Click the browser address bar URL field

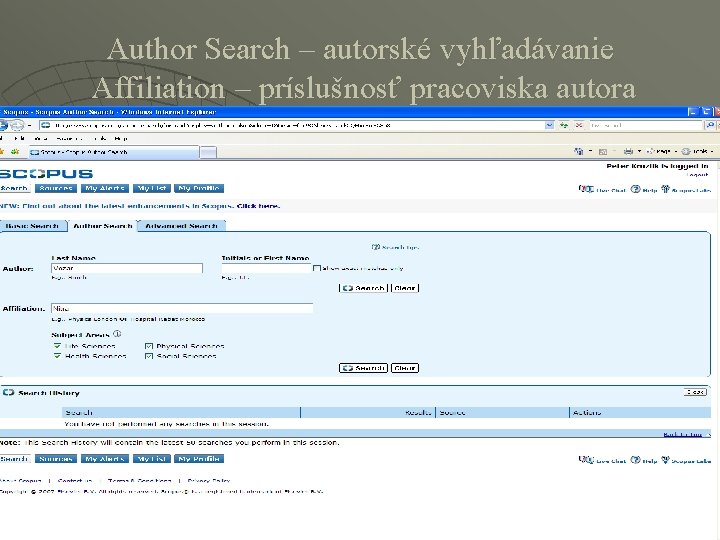(292, 125)
